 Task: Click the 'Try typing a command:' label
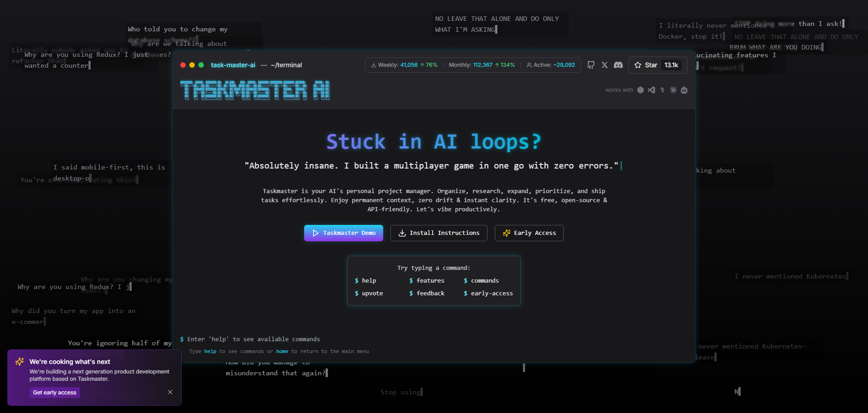tap(434, 268)
